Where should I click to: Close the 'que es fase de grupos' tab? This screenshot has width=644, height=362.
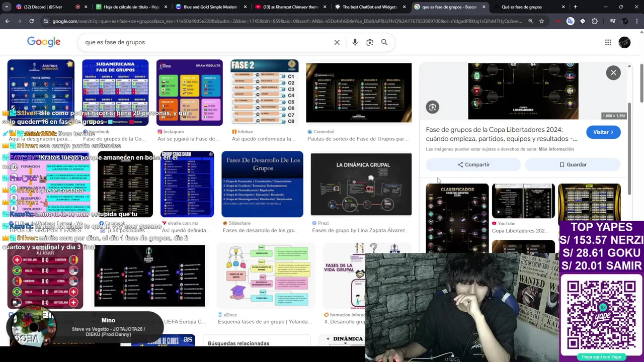[484, 7]
